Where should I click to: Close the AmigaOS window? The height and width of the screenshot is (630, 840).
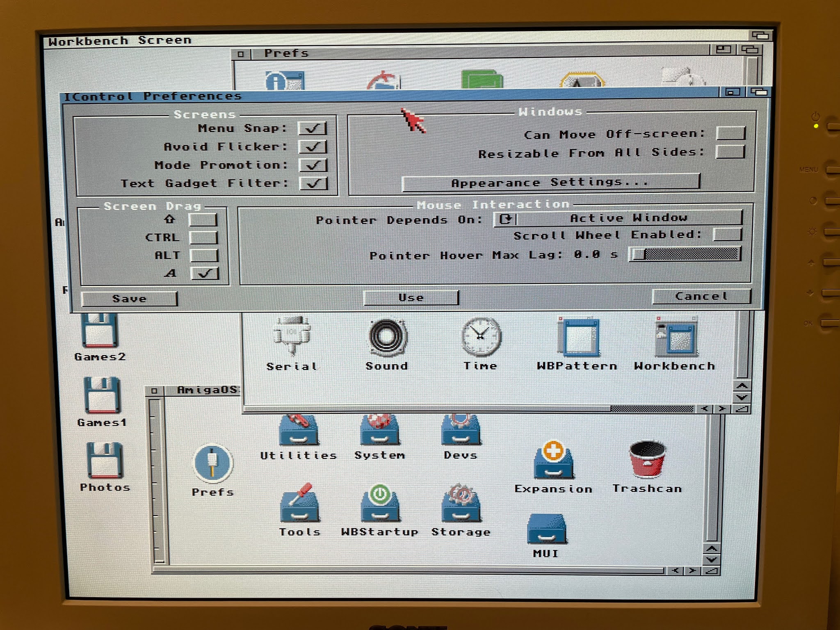click(x=154, y=390)
